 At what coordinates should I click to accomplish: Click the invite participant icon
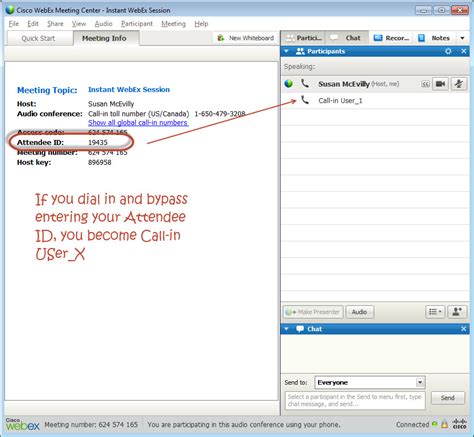click(457, 312)
